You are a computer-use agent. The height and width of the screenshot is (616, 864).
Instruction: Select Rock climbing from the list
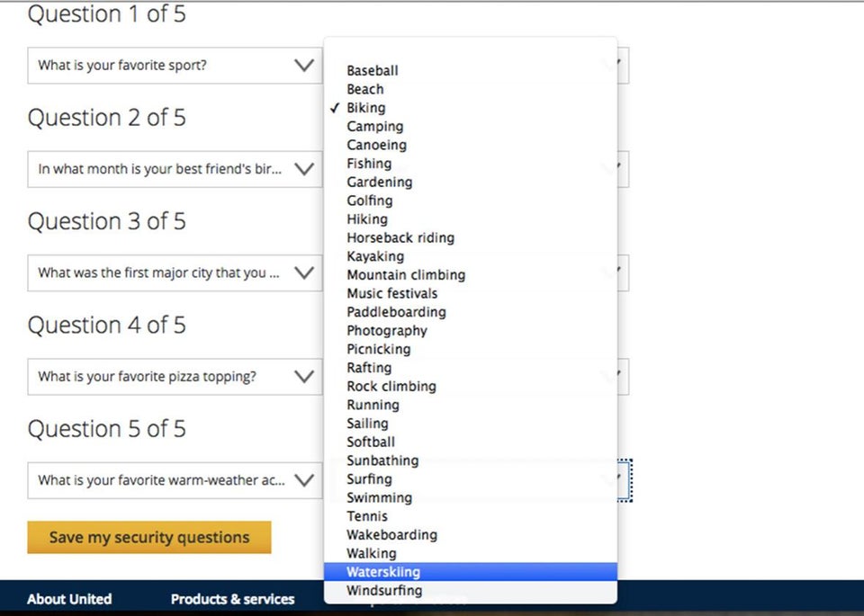click(x=391, y=386)
